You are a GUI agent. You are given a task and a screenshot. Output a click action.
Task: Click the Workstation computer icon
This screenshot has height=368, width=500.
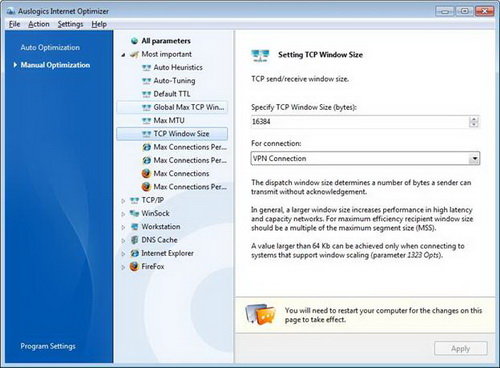click(x=135, y=227)
